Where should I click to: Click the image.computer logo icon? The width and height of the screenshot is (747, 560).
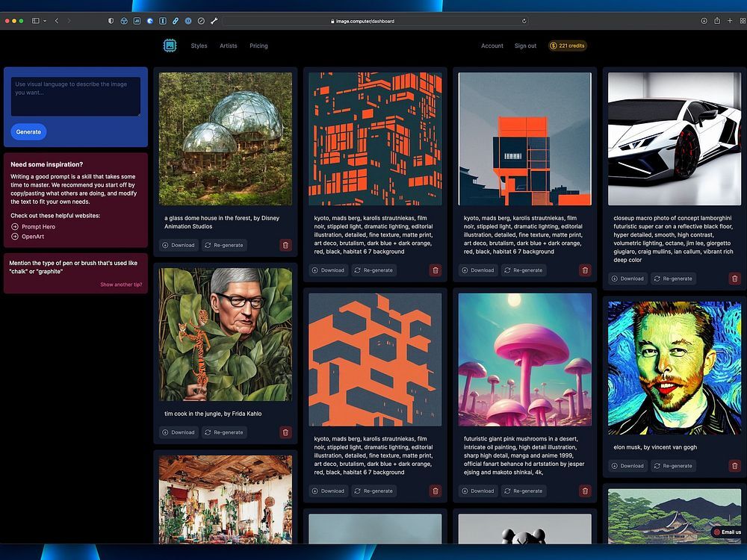pos(170,46)
